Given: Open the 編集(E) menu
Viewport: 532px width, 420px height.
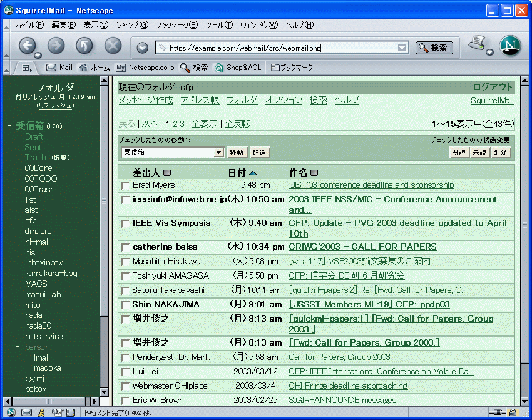Looking at the screenshot, I should (x=64, y=25).
